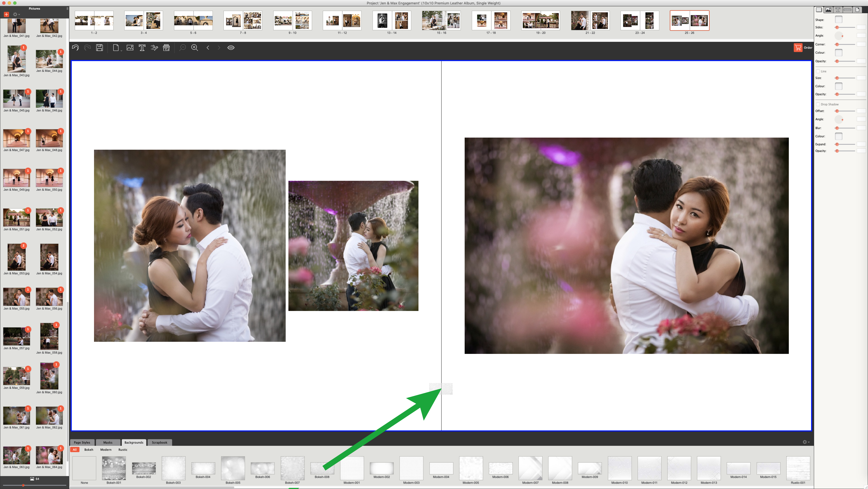
Task: Click the redo arrow icon
Action: coord(87,48)
